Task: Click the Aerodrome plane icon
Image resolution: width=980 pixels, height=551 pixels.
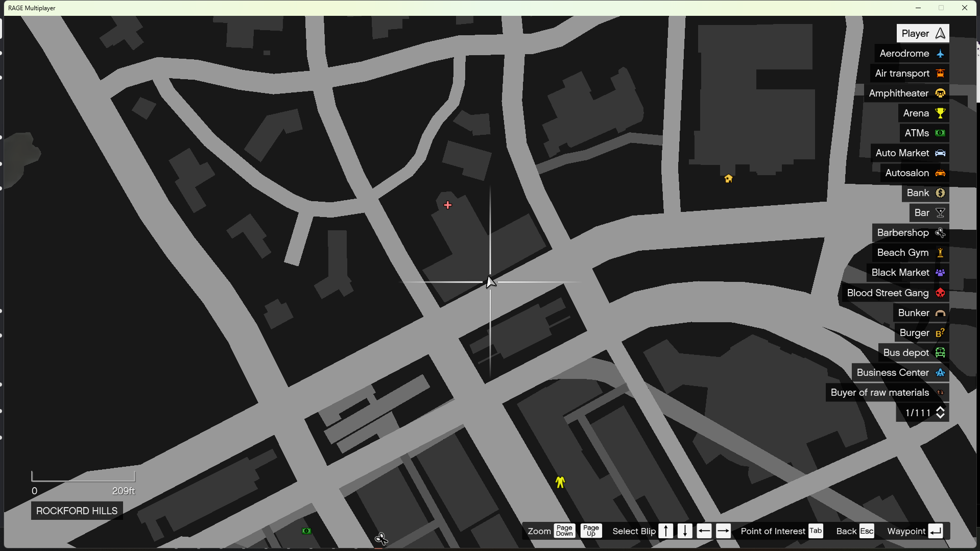Action: pyautogui.click(x=940, y=54)
